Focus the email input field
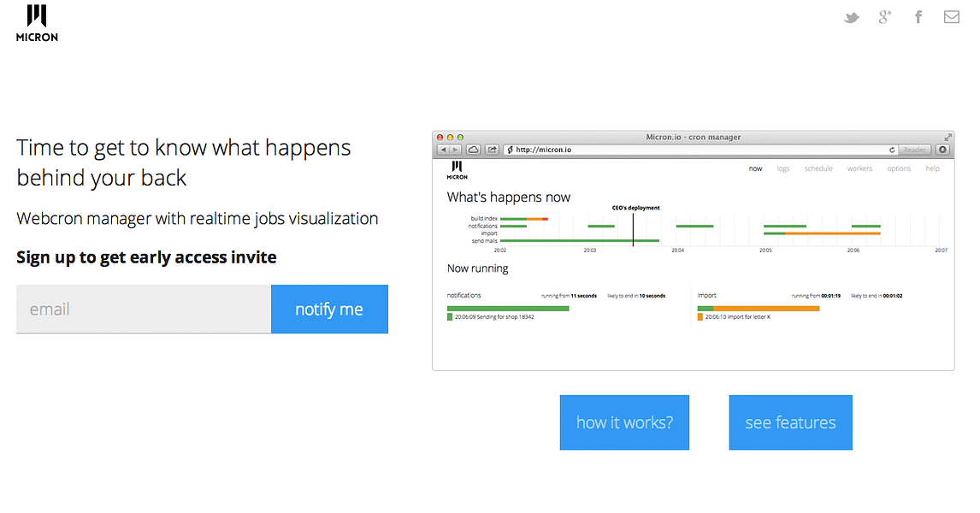980x513 pixels. [144, 309]
